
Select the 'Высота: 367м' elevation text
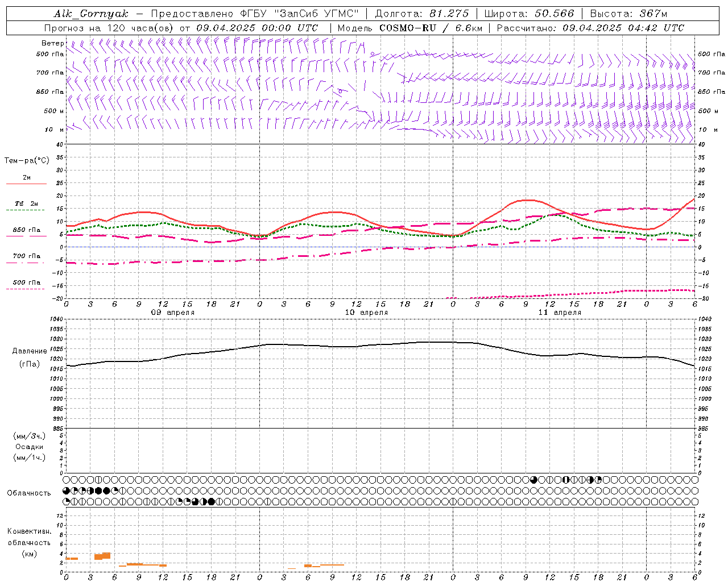628,14
